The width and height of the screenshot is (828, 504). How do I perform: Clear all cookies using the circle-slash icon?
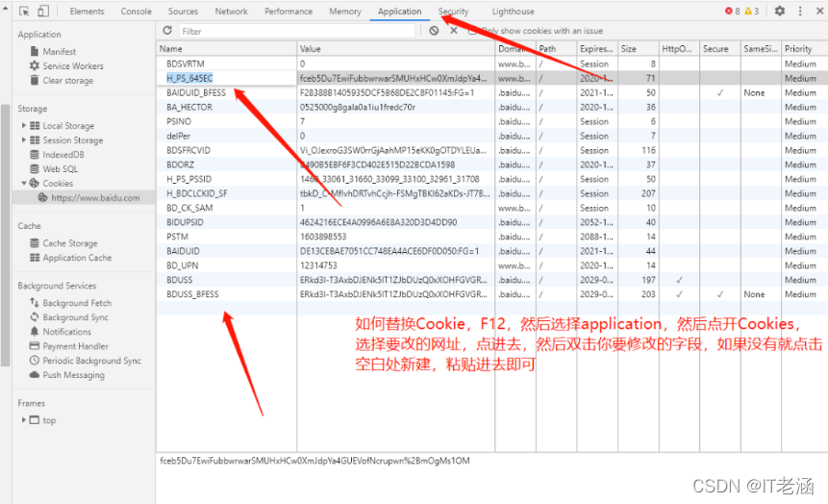(434, 31)
